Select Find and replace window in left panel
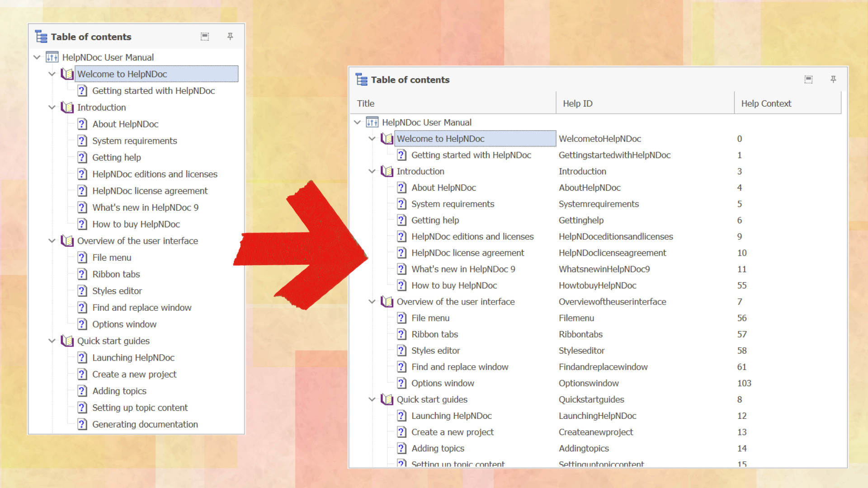Screen dimensions: 868x488 point(142,307)
